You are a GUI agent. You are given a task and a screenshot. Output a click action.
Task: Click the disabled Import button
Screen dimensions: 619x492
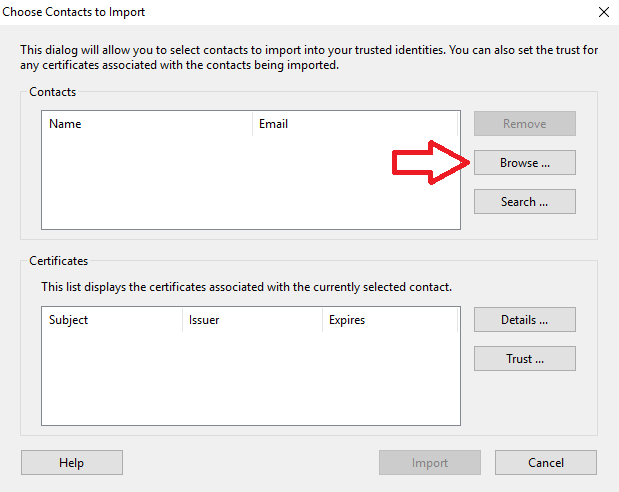pos(429,462)
